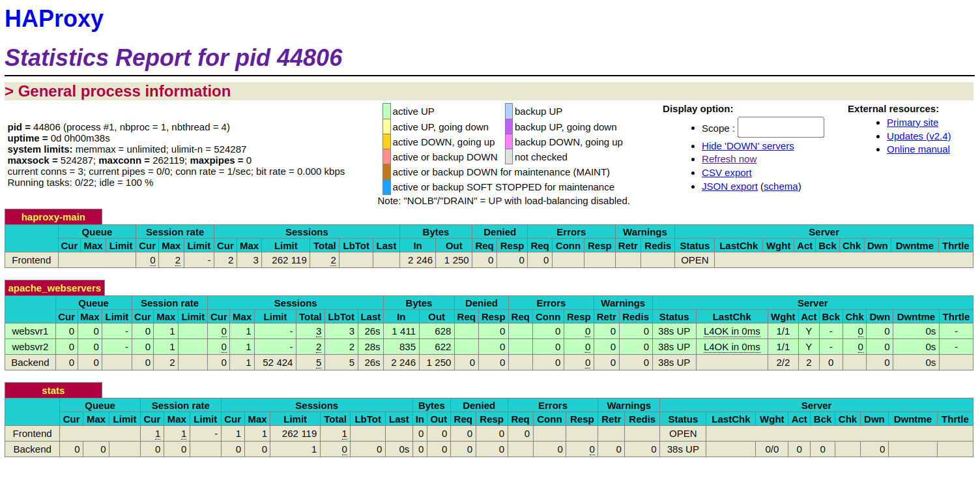The height and width of the screenshot is (480, 980).
Task: Click websvr1's '38s UP' status cell
Action: [x=674, y=331]
